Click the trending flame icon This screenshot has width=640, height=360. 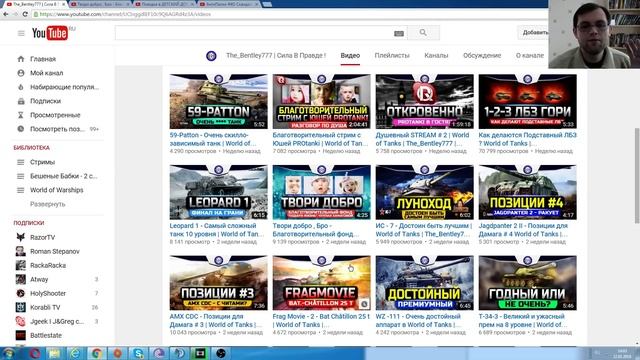pos(21,87)
